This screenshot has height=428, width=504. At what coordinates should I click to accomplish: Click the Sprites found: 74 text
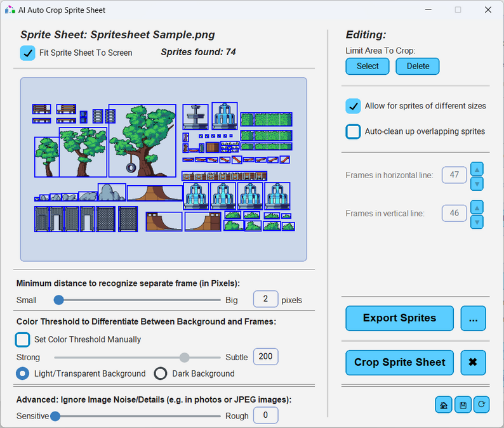pyautogui.click(x=198, y=52)
